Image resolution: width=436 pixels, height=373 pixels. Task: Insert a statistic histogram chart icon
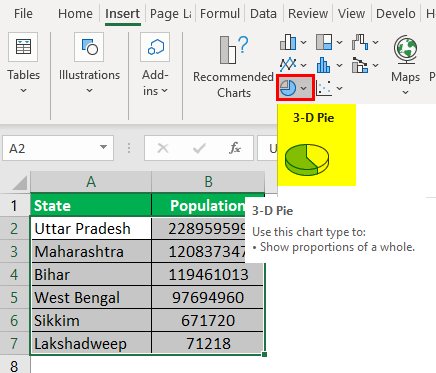[x=324, y=65]
